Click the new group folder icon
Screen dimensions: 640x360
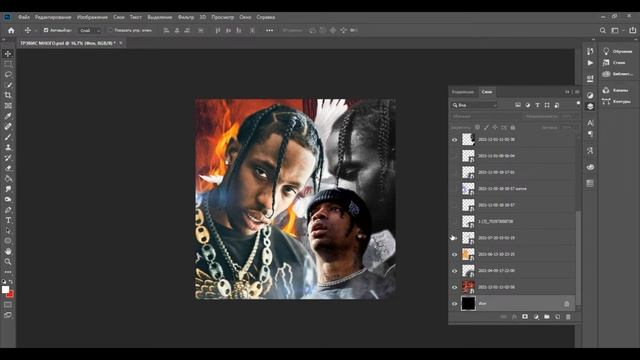click(x=547, y=317)
